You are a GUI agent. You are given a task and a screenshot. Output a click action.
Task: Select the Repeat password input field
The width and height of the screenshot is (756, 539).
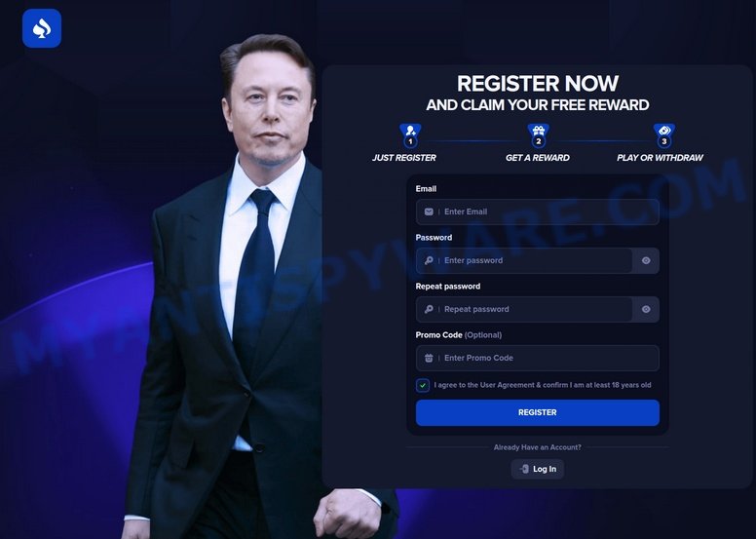[524, 309]
